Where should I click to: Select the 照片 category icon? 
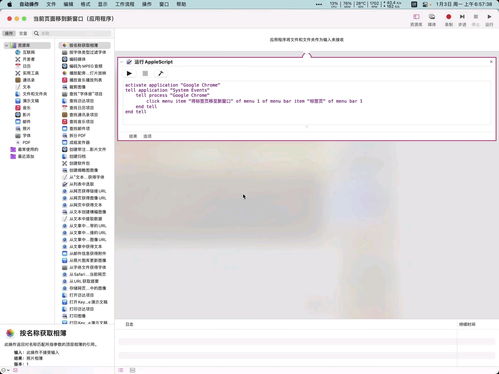pos(18,128)
